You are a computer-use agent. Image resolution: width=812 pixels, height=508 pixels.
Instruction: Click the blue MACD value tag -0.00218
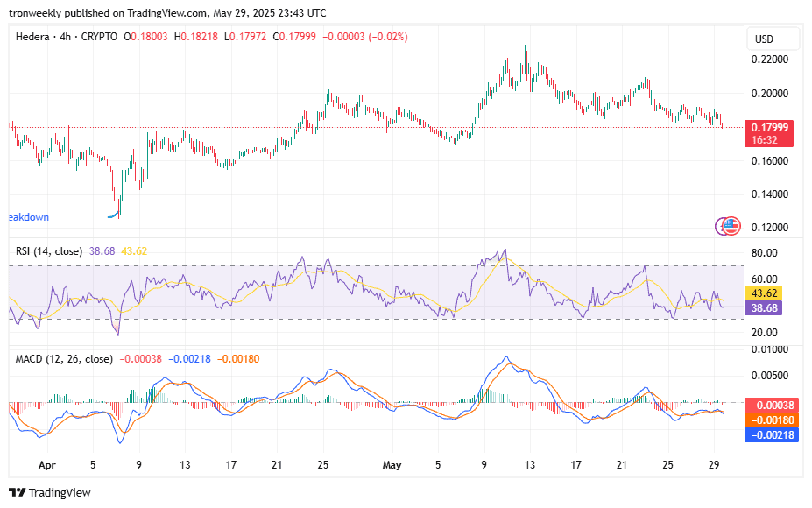coord(772,435)
